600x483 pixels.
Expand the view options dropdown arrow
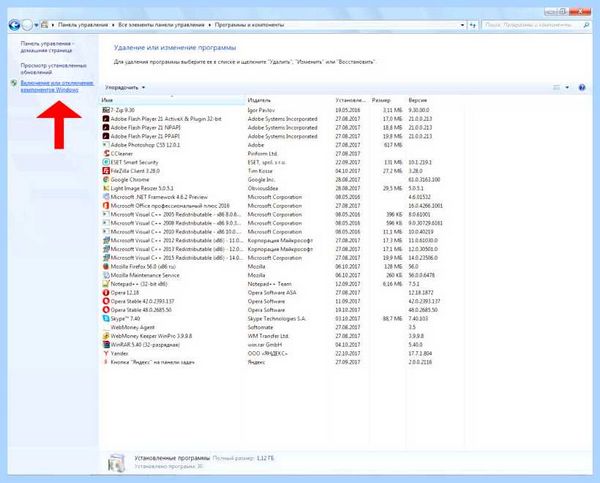coord(567,88)
